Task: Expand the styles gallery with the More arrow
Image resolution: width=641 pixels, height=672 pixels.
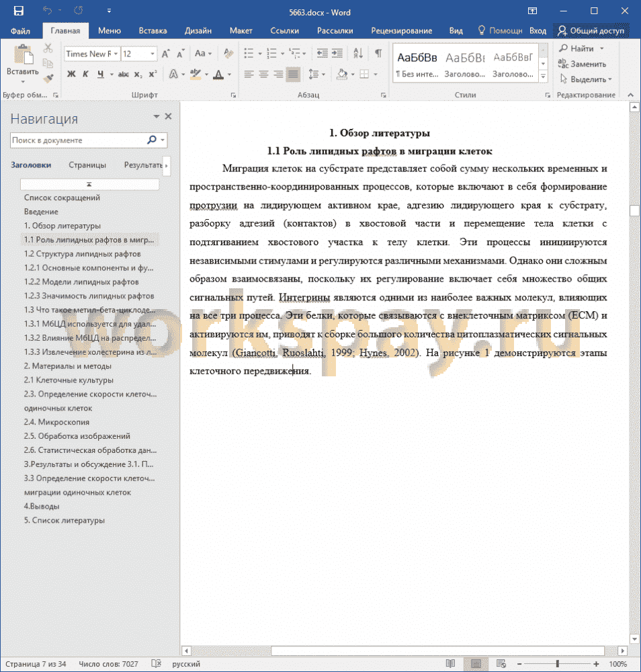Action: [543, 77]
